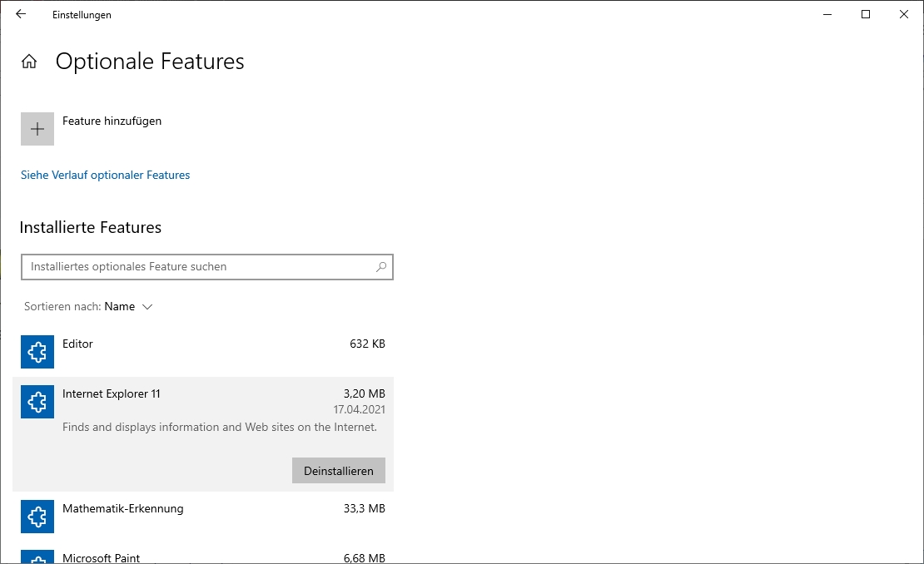Click the Mathematik-Erkennung puzzle icon

pos(37,517)
